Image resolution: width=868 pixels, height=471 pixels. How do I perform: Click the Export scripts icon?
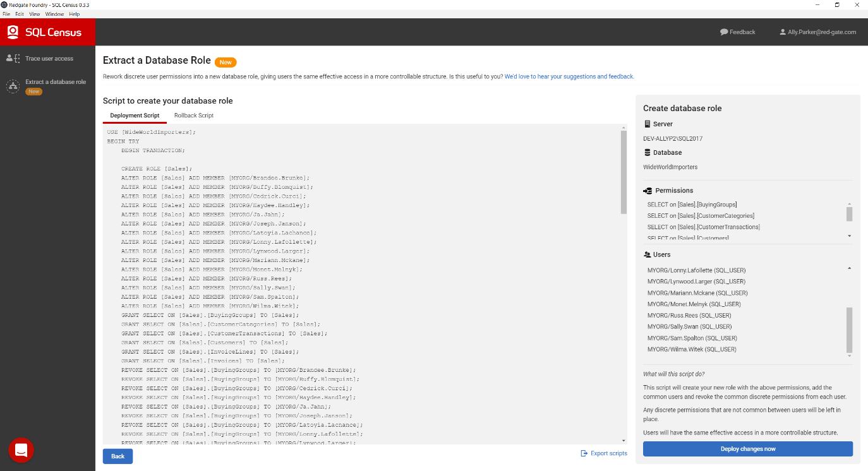pos(584,453)
